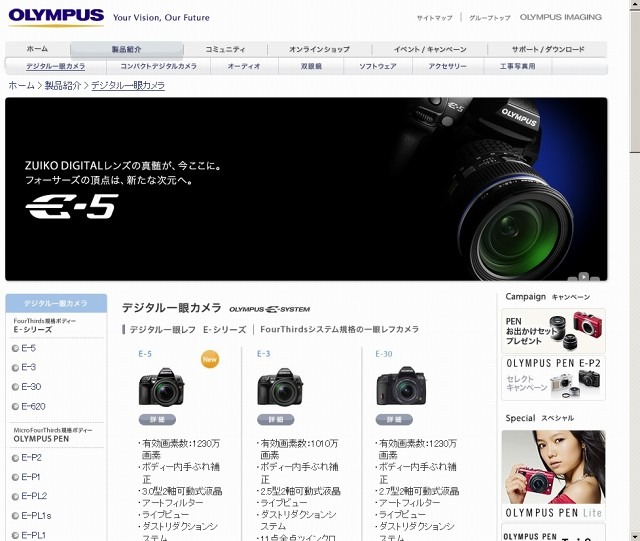Open E-PL1s in the left sidebar

pos(36,516)
